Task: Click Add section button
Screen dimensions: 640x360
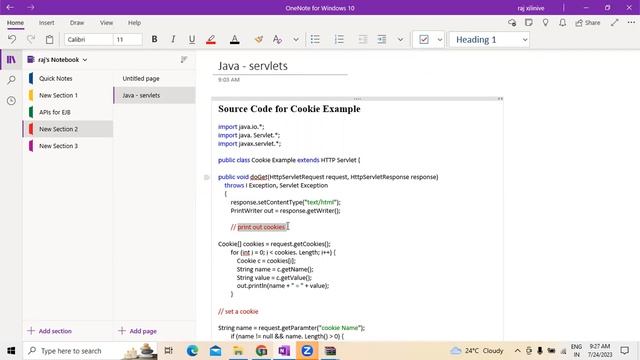Action: coord(49,331)
